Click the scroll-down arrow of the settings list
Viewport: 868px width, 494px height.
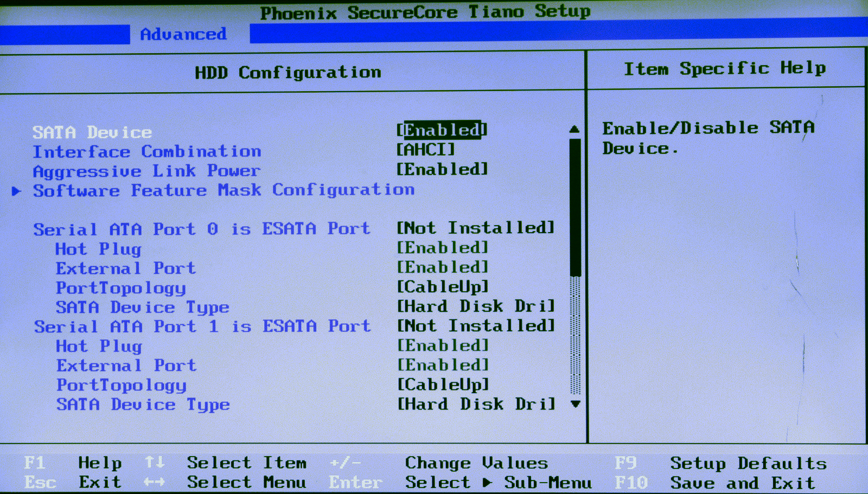click(576, 404)
